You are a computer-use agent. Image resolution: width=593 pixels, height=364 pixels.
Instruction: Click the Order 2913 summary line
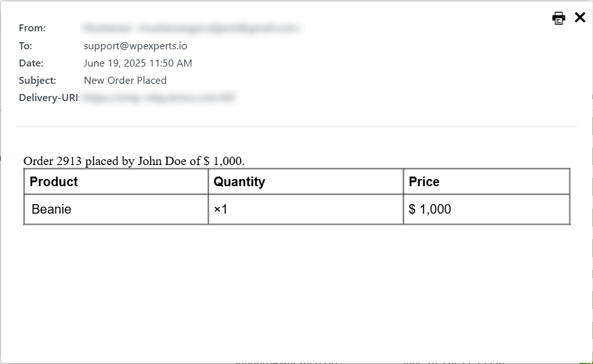[x=134, y=161]
